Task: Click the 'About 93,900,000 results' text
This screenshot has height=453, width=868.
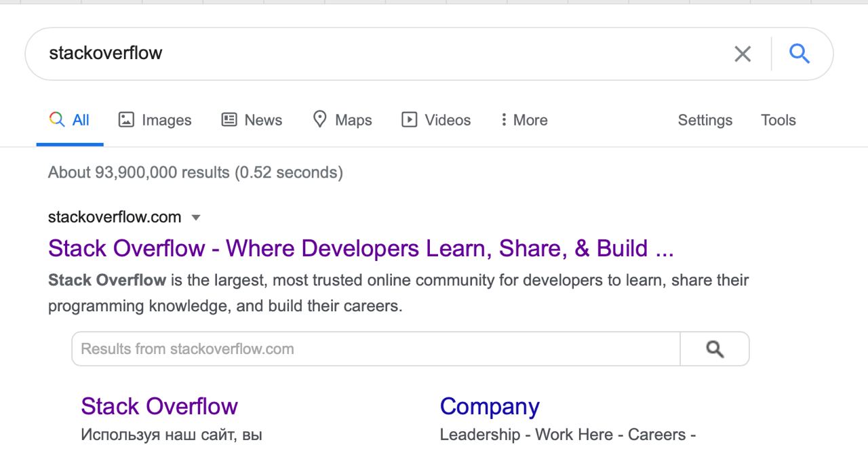Action: [195, 172]
